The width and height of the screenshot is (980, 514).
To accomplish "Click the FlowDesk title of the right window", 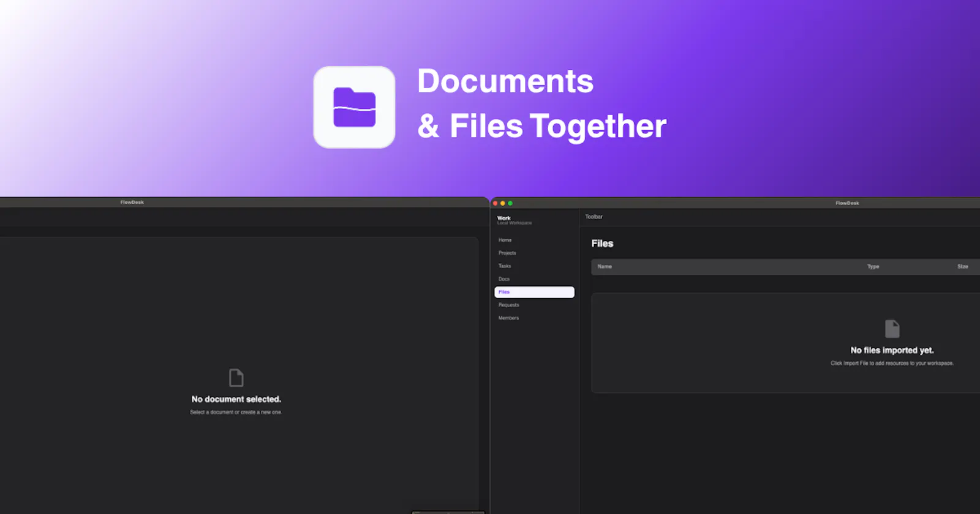I will (847, 203).
